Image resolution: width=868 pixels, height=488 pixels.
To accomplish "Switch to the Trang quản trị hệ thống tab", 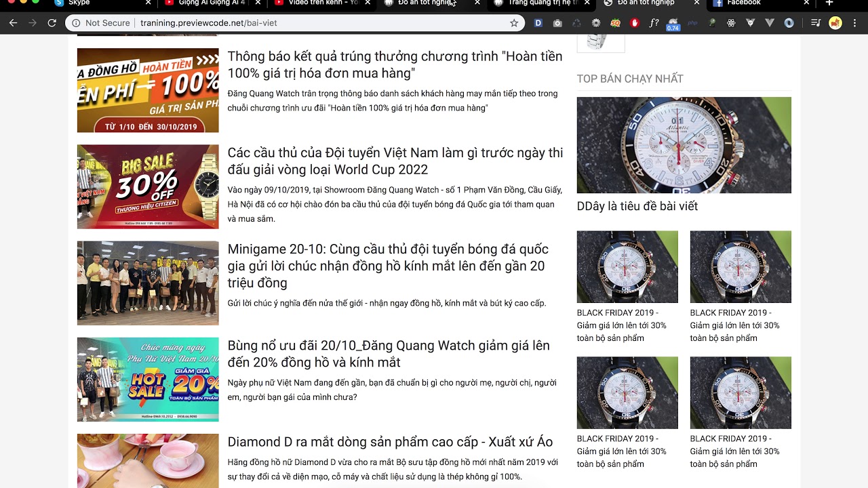I will click(x=541, y=3).
